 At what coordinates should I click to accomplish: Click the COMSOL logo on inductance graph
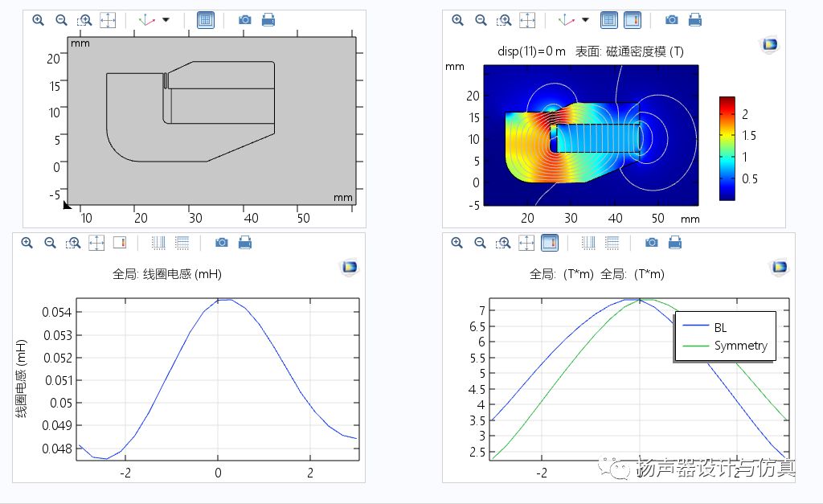tap(350, 268)
